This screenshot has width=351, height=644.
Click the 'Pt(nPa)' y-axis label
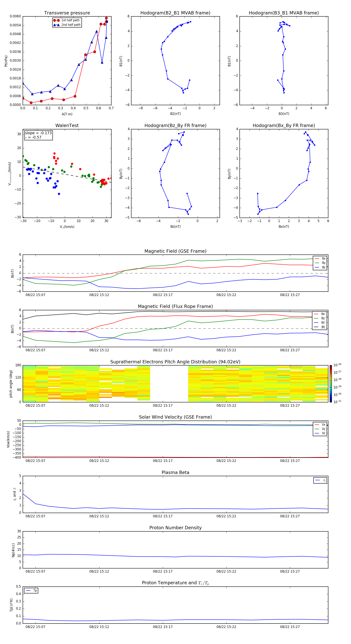[x=6, y=61]
